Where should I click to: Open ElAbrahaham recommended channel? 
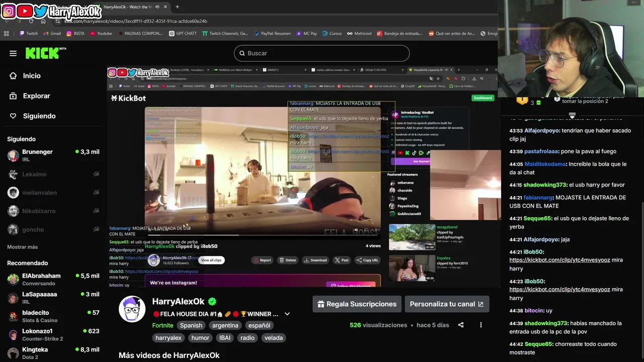[53, 280]
